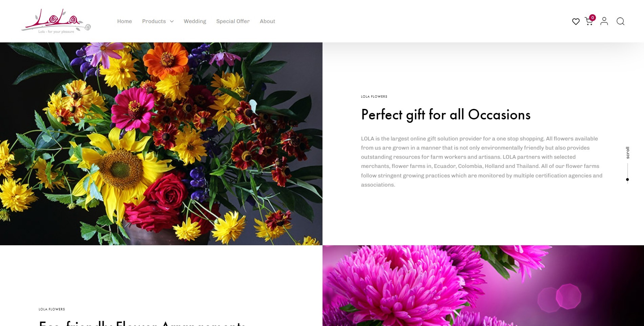Click the vertical scroll label text
This screenshot has width=644, height=326.
tap(627, 153)
